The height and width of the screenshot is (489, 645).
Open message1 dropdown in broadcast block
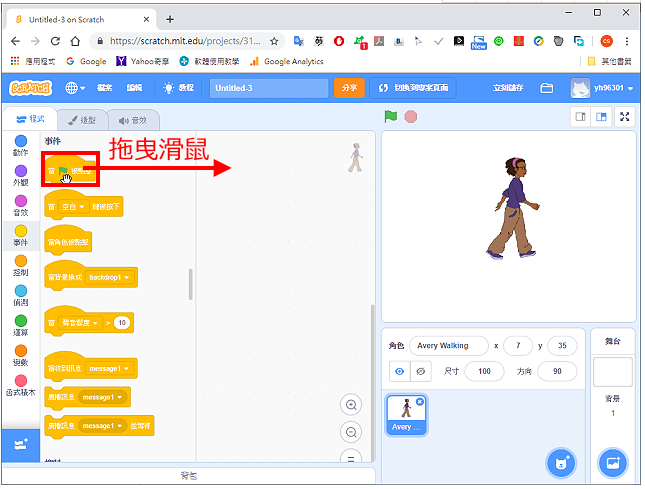pos(102,398)
